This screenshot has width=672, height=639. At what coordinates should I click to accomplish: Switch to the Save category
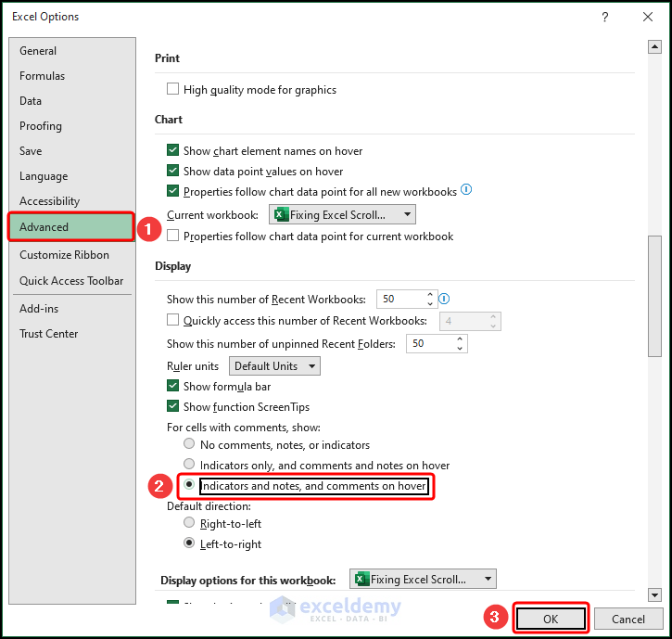(x=72, y=151)
